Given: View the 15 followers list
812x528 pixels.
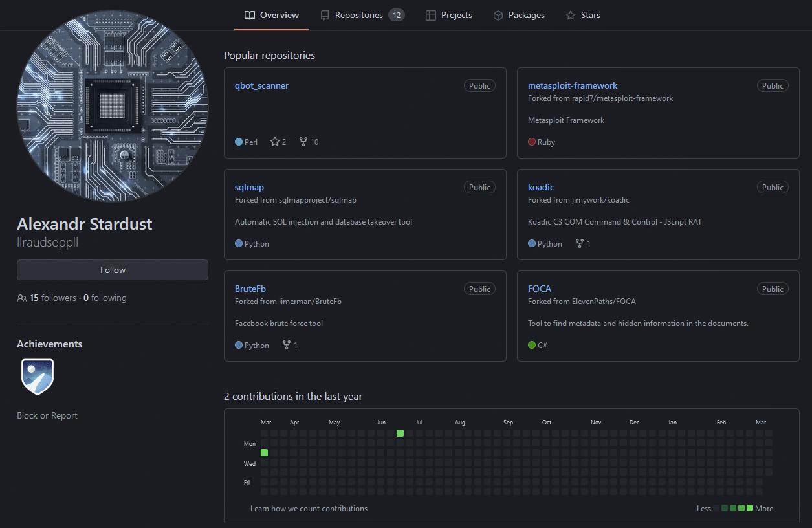Looking at the screenshot, I should [53, 298].
